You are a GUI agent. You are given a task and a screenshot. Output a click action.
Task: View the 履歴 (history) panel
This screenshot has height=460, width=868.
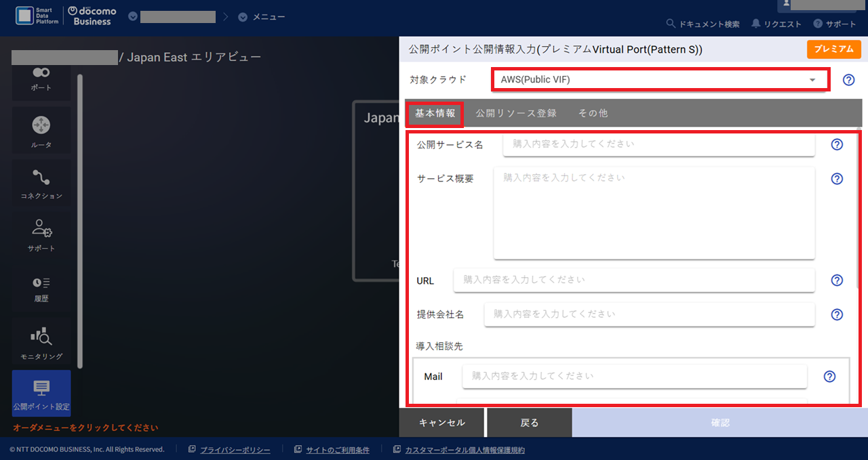pos(41,289)
